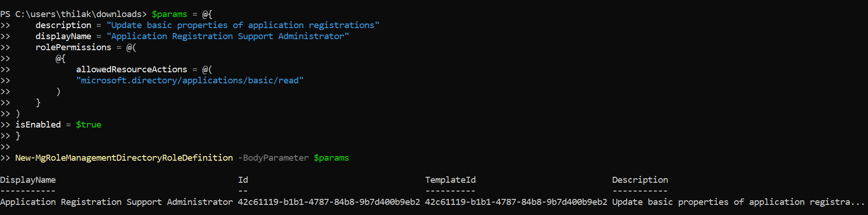The width and height of the screenshot is (868, 215).
Task: Click the Description column header
Action: 640,180
